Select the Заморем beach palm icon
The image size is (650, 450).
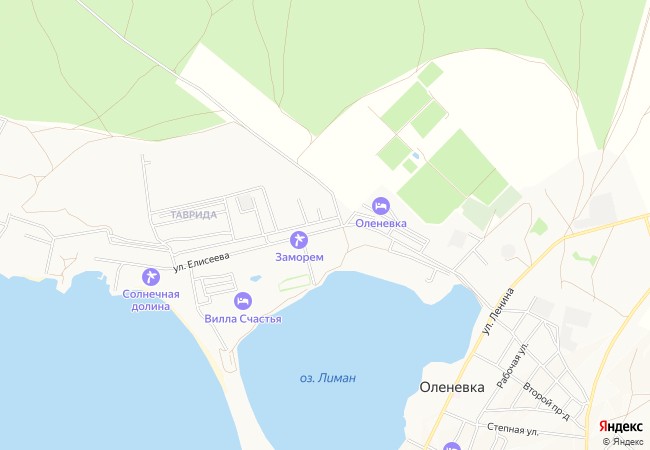299,240
